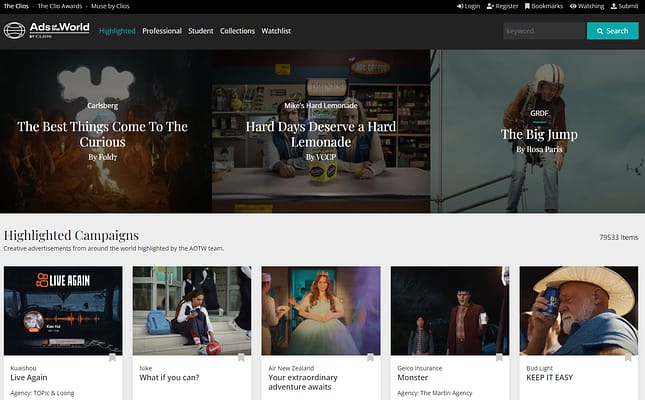Click the Kuaishou brand label
Viewport: 645px width, 400px height.
pos(23,368)
